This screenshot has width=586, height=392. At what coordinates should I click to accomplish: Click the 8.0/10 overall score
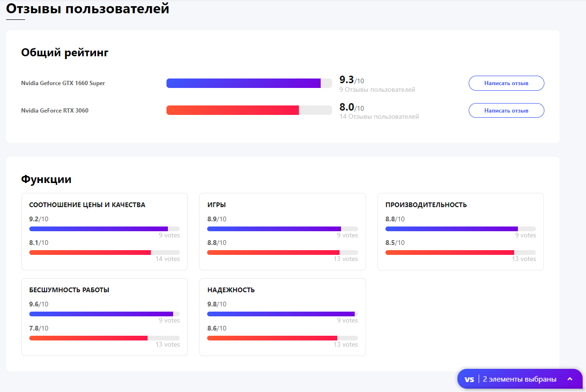[352, 107]
